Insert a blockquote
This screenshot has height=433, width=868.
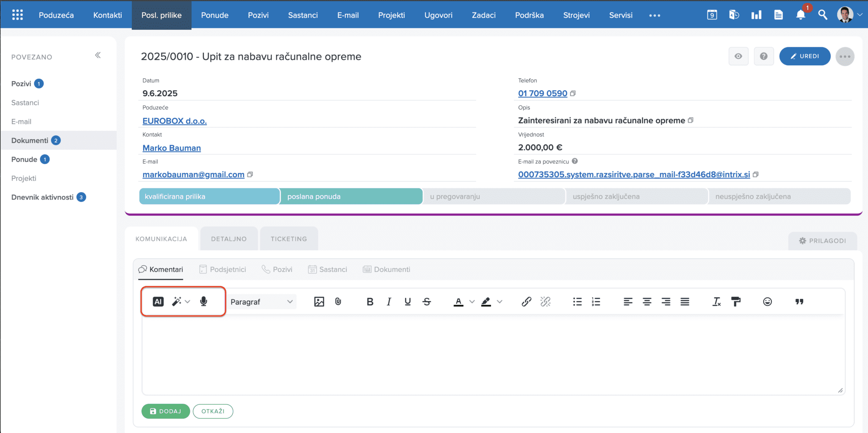pos(799,302)
